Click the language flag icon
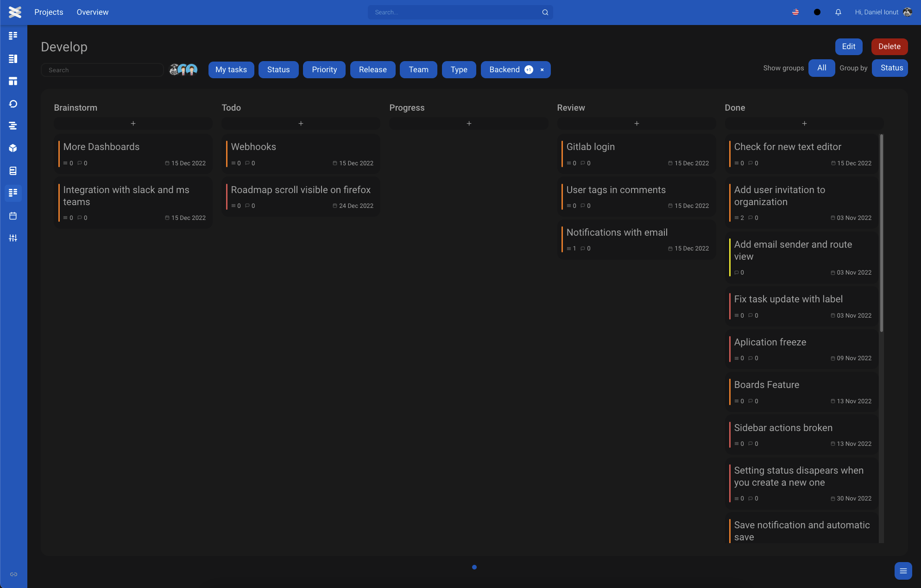921x588 pixels. 795,13
